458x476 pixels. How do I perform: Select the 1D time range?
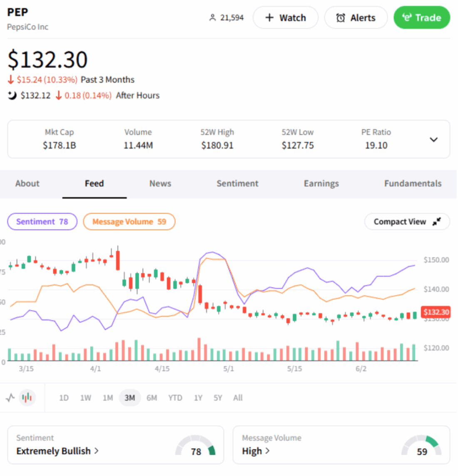click(x=64, y=398)
